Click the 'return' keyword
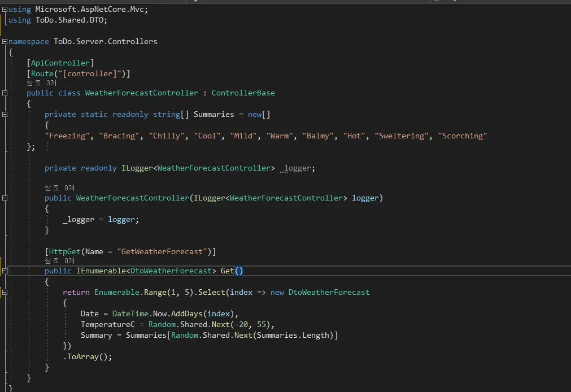This screenshot has width=571, height=392. (76, 292)
